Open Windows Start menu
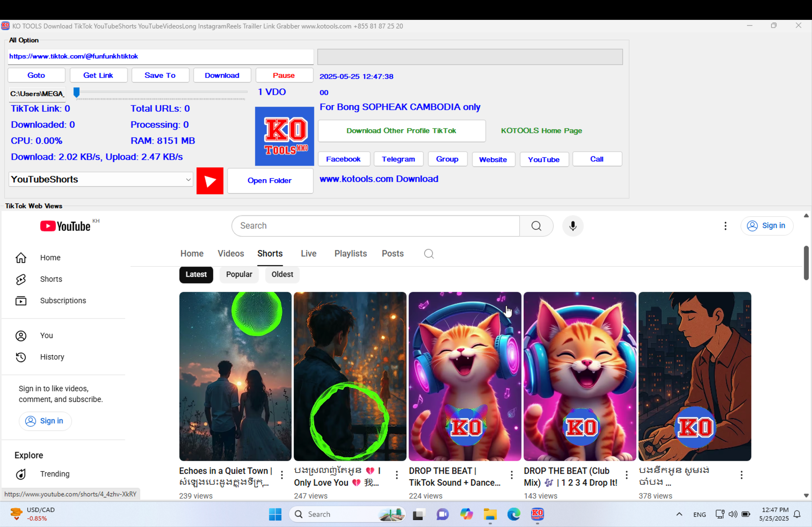 275,514
